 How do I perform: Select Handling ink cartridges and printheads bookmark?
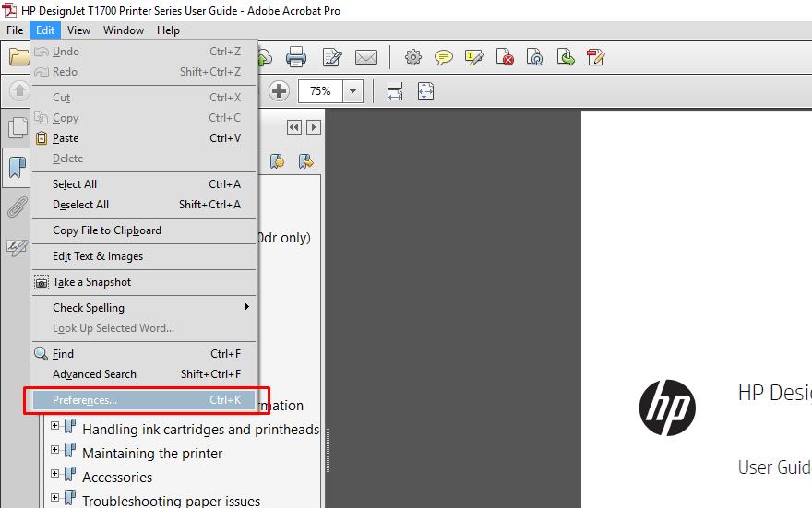coord(200,430)
